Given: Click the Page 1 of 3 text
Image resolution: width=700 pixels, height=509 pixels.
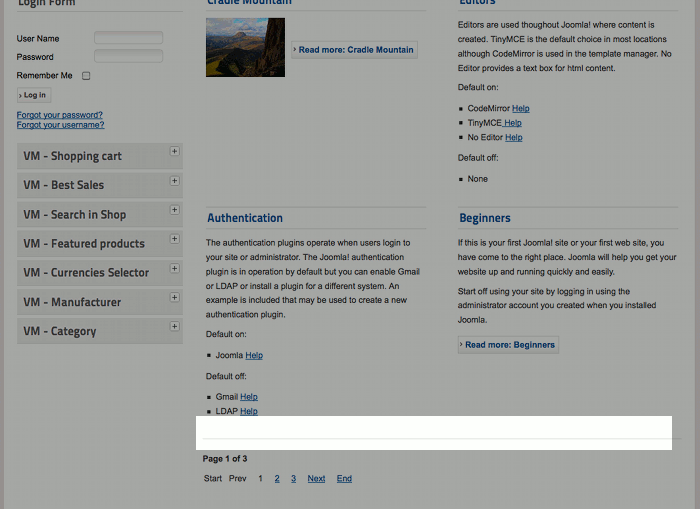Looking at the screenshot, I should [225, 459].
